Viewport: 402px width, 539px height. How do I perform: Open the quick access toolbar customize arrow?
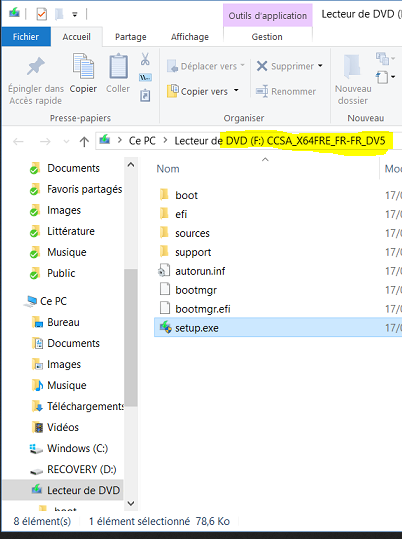click(x=75, y=14)
